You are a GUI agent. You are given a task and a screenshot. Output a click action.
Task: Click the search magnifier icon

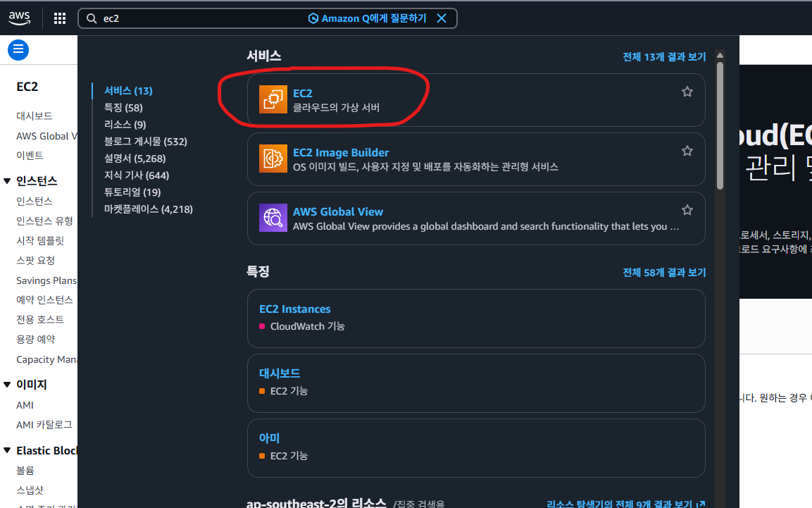pos(92,18)
